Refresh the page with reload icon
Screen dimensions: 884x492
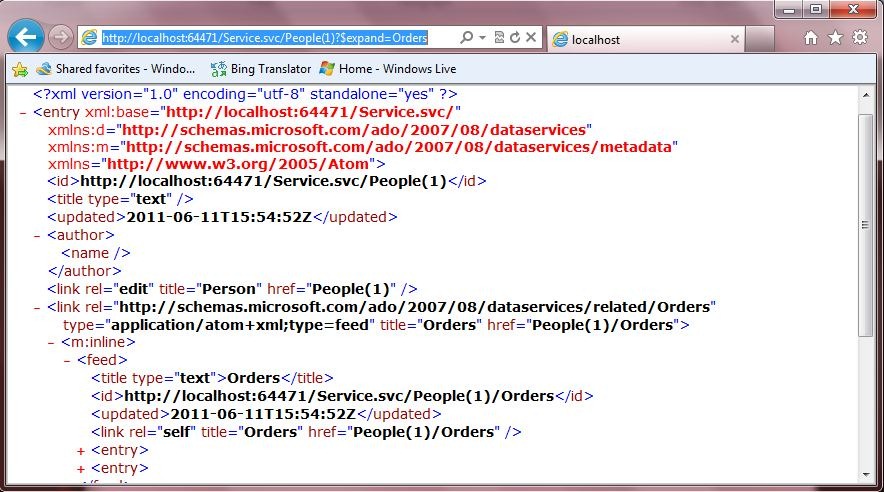[x=515, y=38]
